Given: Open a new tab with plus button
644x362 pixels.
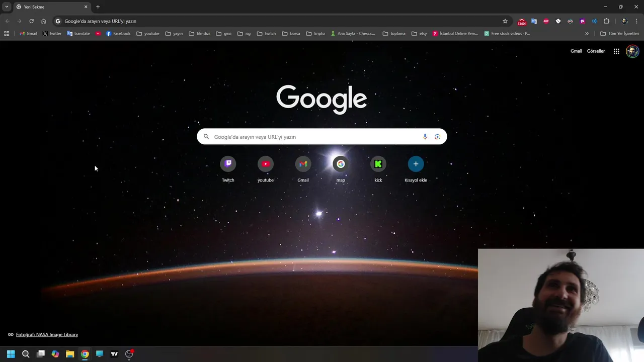Looking at the screenshot, I should 98,7.
